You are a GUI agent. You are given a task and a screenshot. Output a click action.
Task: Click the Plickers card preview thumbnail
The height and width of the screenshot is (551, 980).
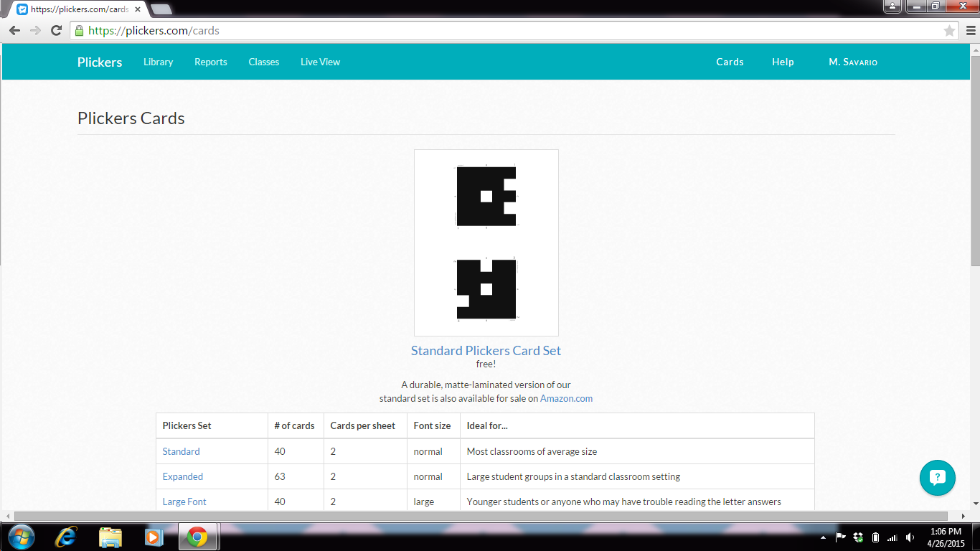point(486,242)
